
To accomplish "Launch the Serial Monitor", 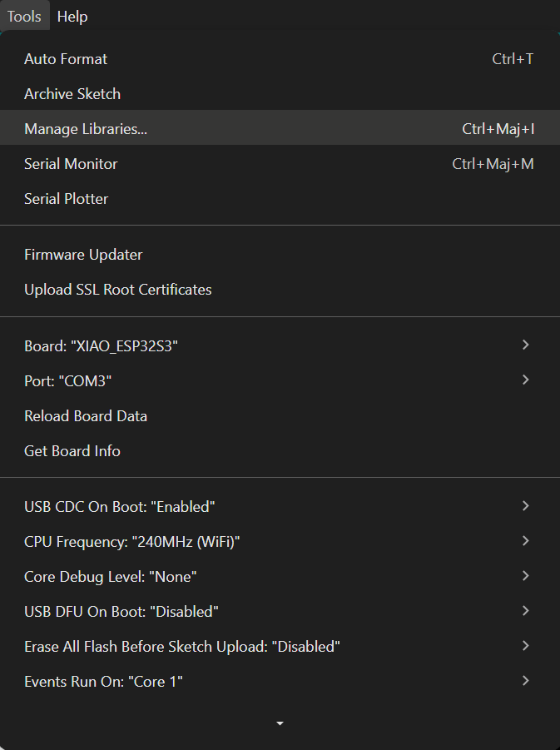I will [x=71, y=164].
